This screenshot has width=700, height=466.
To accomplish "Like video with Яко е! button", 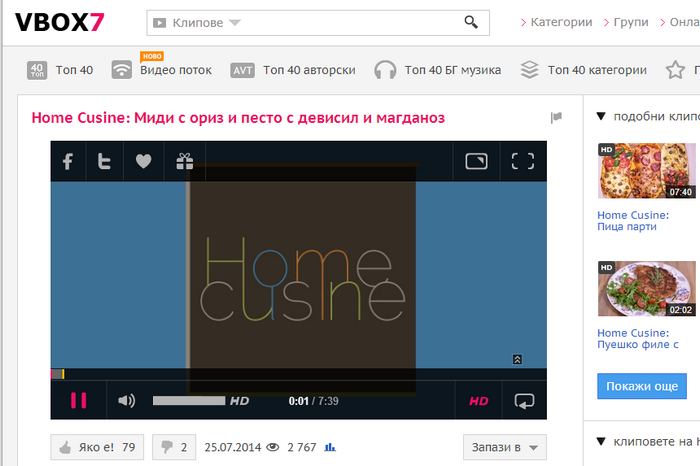I will (x=97, y=447).
